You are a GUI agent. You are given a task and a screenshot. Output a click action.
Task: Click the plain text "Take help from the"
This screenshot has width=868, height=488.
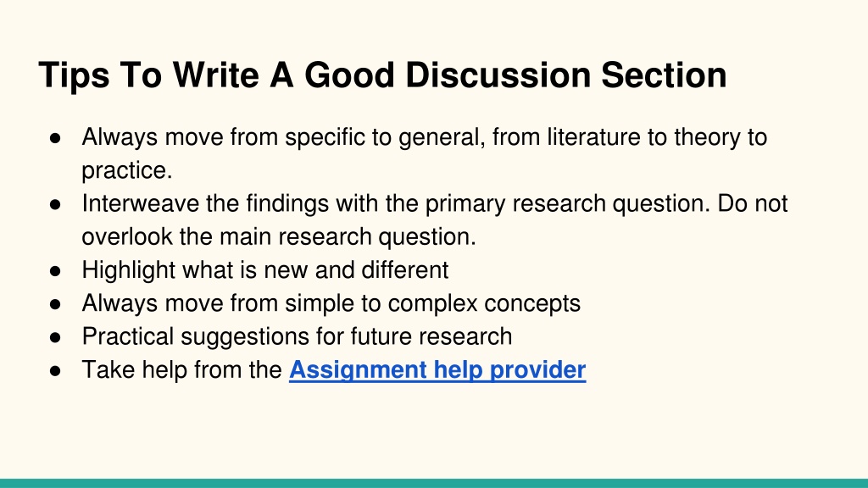pyautogui.click(x=181, y=369)
